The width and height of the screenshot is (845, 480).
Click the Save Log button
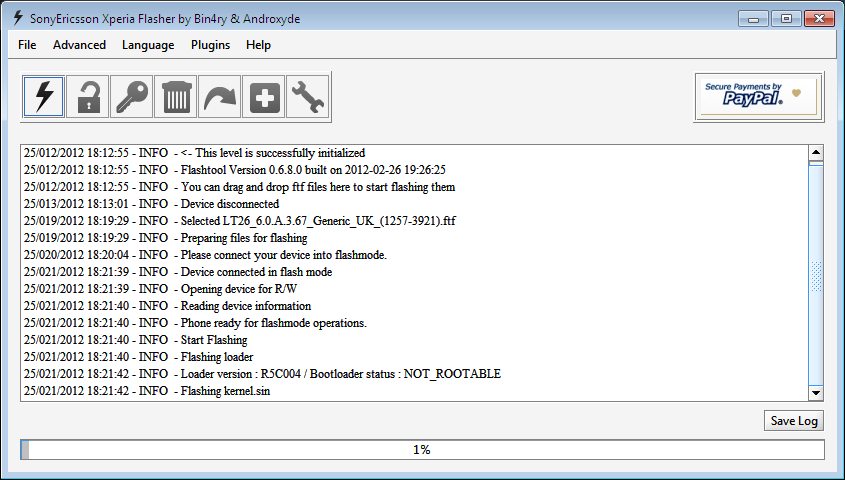(x=794, y=421)
